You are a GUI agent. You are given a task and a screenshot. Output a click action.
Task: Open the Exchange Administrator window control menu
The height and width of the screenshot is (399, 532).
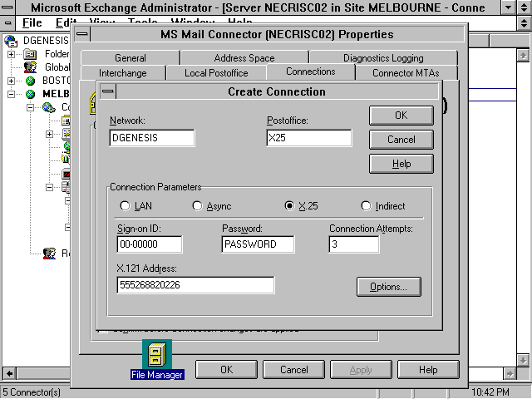(7, 7)
